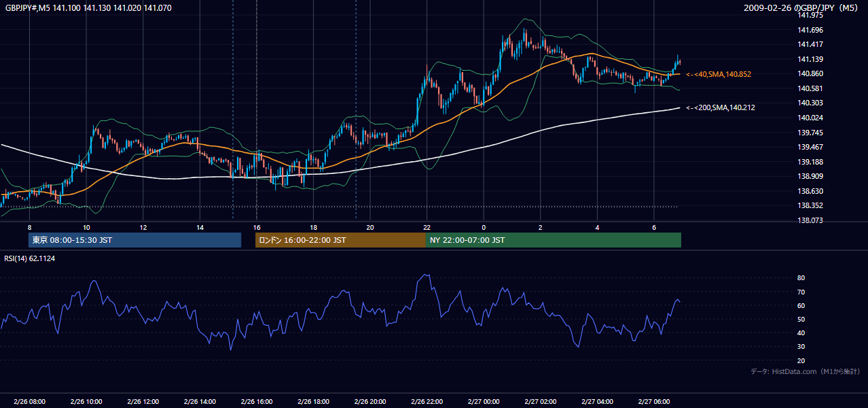Click price axis value 140.581
868x408 pixels.
point(810,88)
